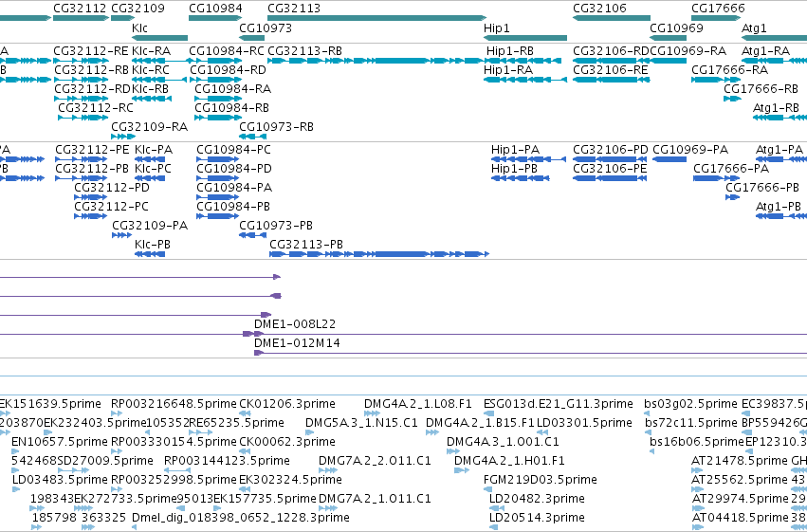The width and height of the screenshot is (807, 532).
Task: Select transcript Klc-RB
Action: point(150,89)
